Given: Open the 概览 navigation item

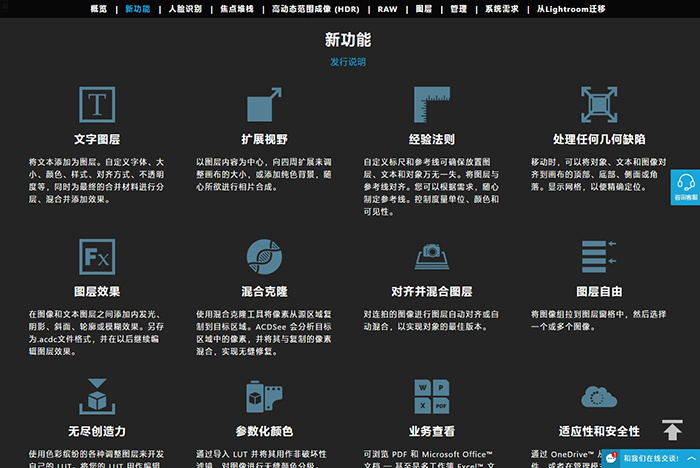Looking at the screenshot, I should tap(99, 9).
